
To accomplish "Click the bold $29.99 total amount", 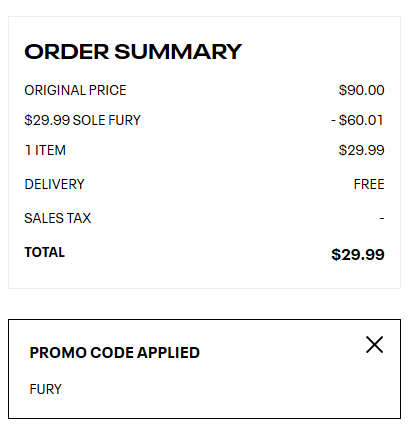I will tap(358, 255).
